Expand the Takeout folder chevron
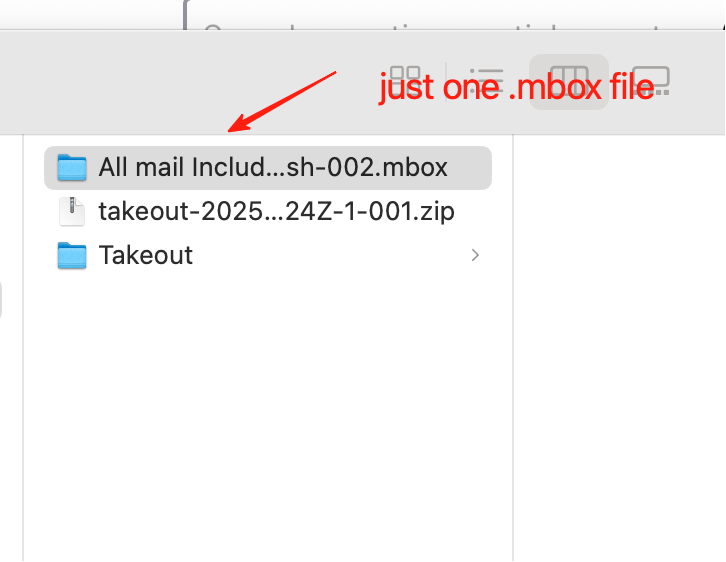The height and width of the screenshot is (562, 726). click(x=475, y=255)
